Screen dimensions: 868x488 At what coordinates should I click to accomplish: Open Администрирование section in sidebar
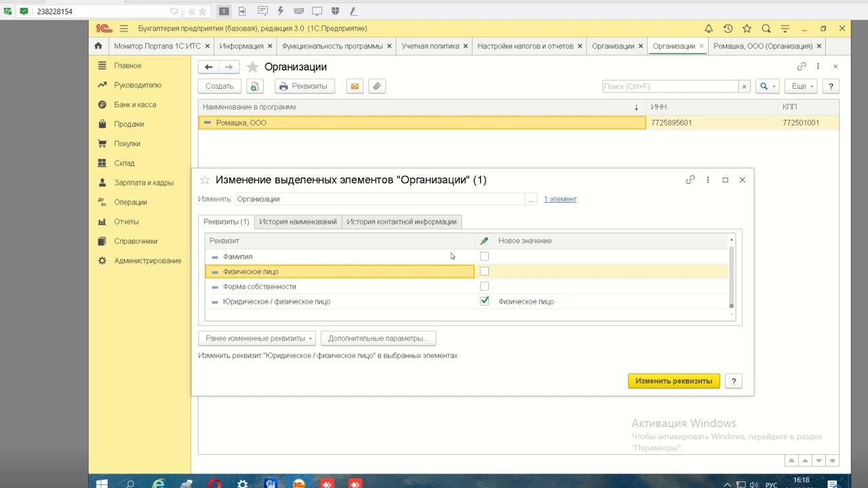148,261
